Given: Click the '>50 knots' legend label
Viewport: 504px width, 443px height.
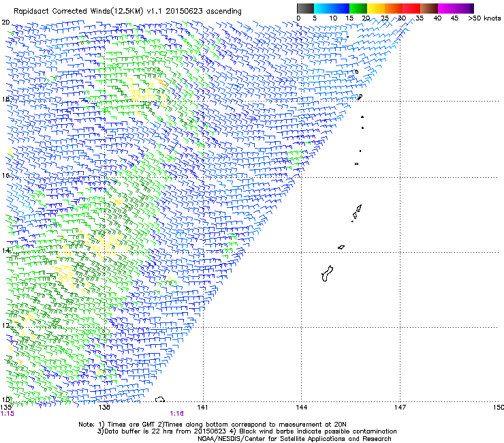Looking at the screenshot, I should point(484,18).
